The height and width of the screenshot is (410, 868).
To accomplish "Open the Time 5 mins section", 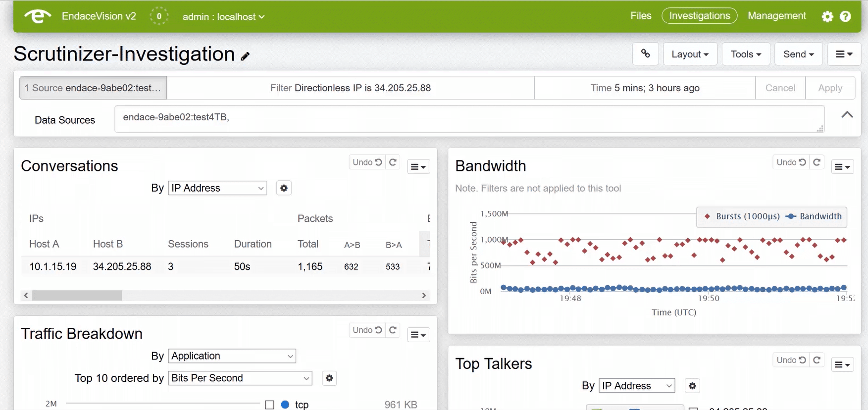I will coord(645,88).
